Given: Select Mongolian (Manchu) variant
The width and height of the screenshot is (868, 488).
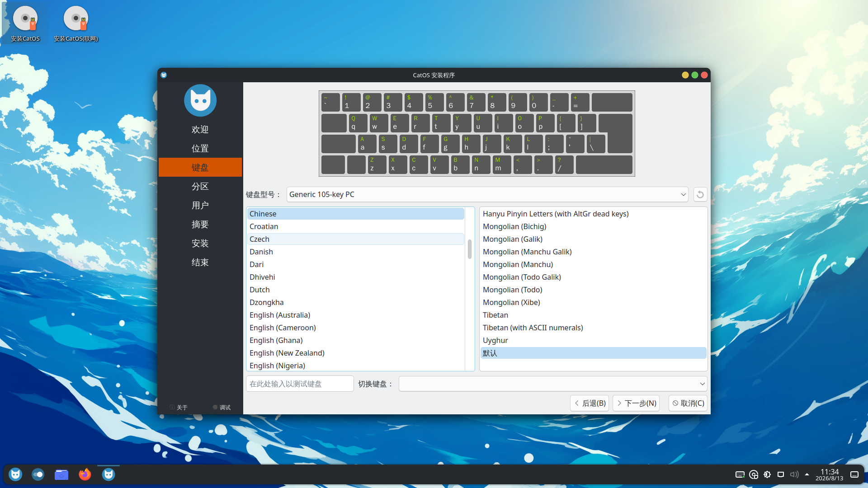Looking at the screenshot, I should [x=593, y=264].
